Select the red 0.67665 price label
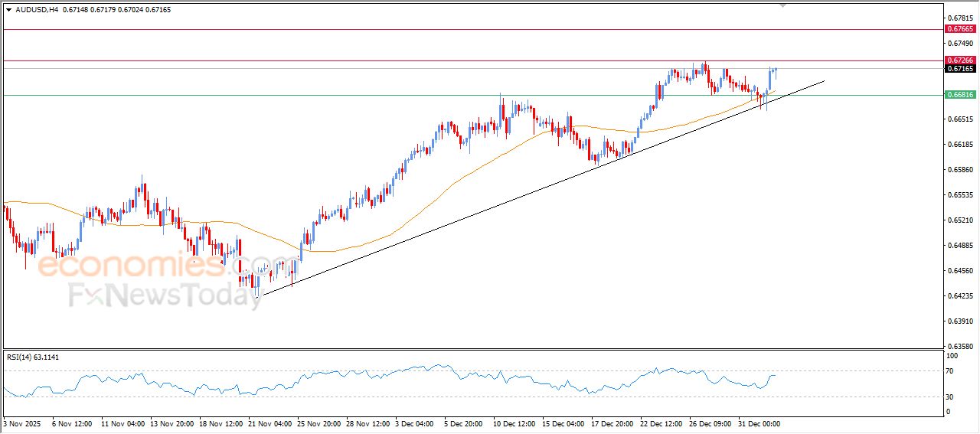This screenshot has width=980, height=434. click(x=960, y=29)
